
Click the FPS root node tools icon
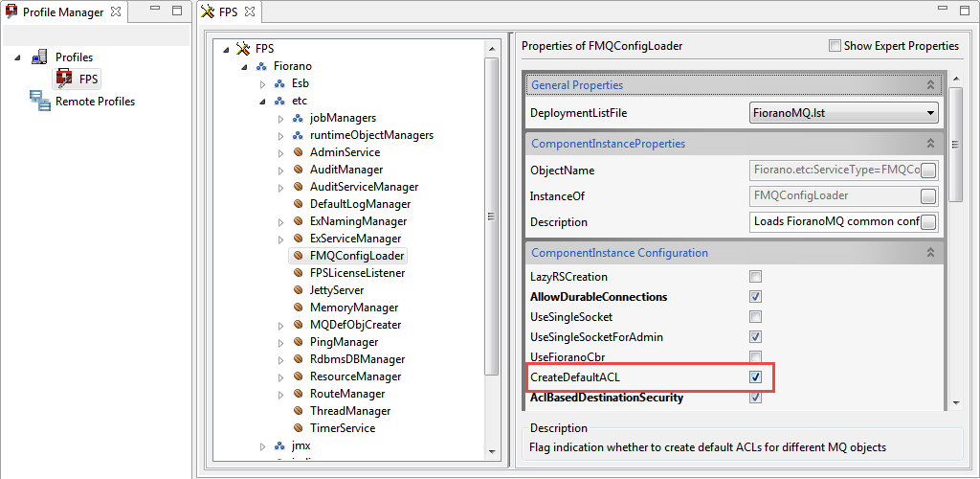point(243,49)
